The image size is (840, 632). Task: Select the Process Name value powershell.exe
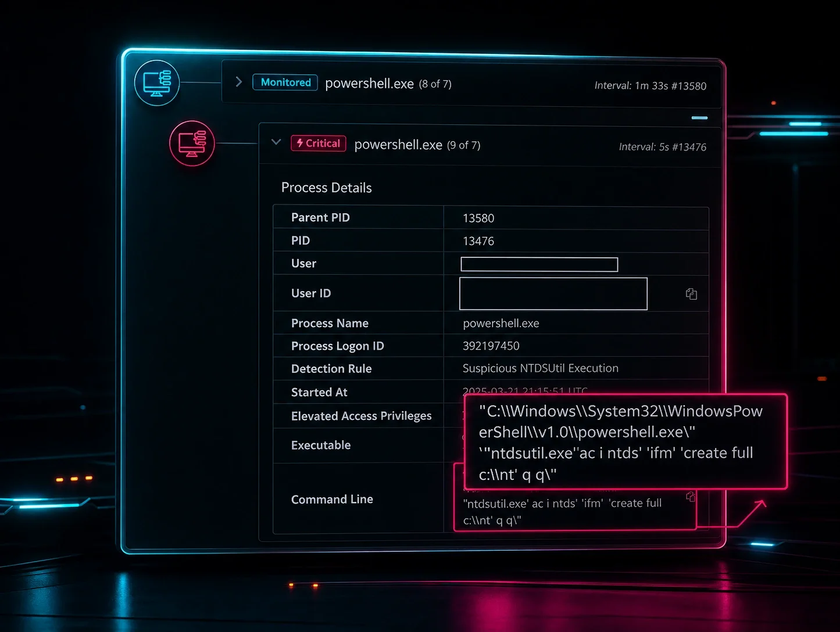[x=501, y=324]
